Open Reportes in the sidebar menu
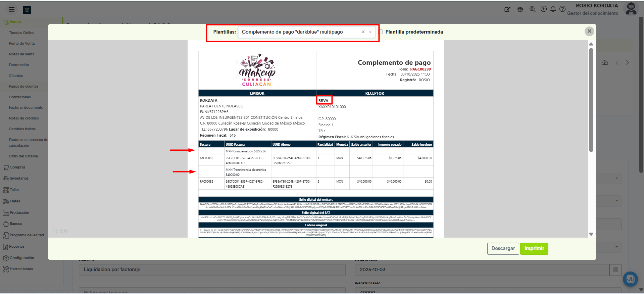This screenshot has width=644, height=294. click(17, 247)
